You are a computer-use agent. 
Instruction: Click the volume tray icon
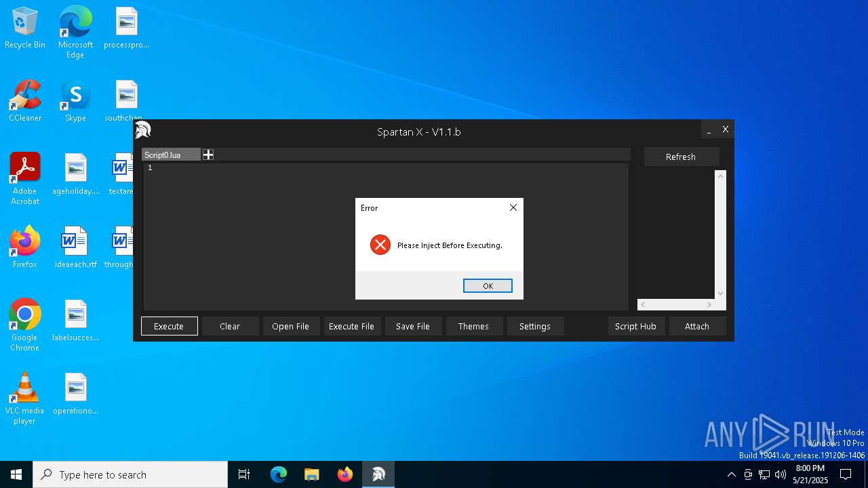point(781,474)
